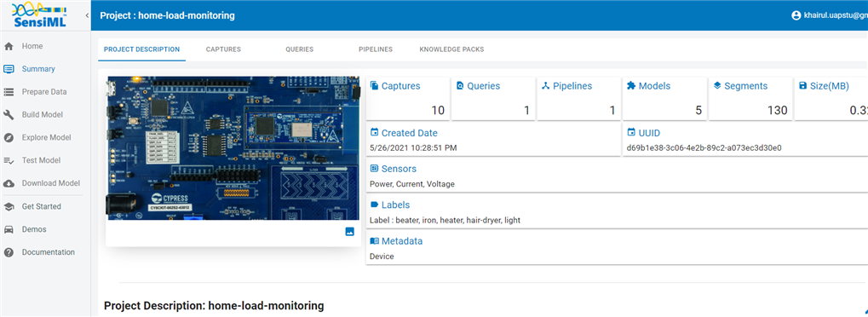
Task: Click the Created Date calendar icon
Action: click(x=374, y=132)
